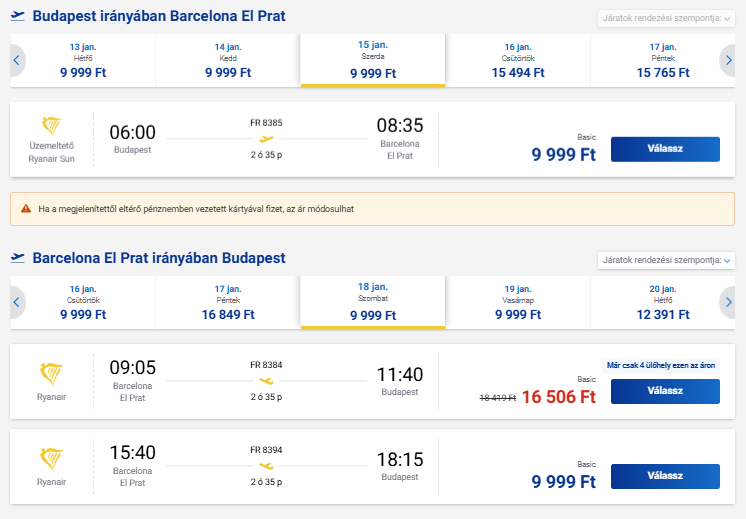Click the Ryanair logo on flight FR 8384

coord(51,373)
